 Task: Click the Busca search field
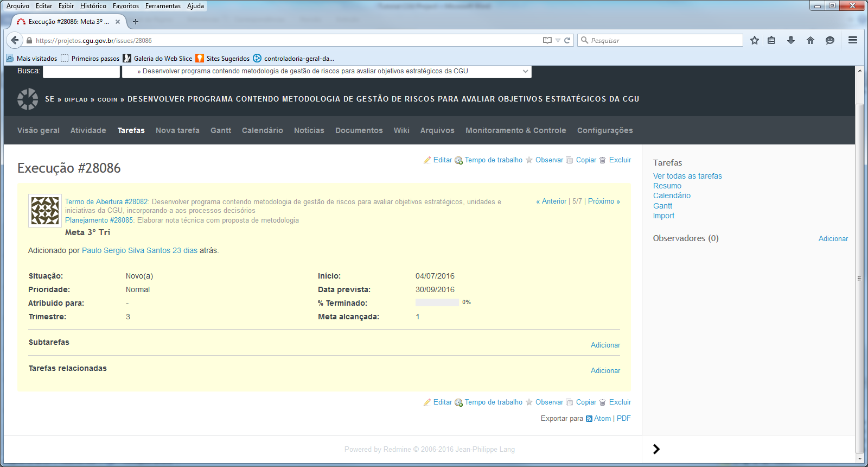coord(81,71)
